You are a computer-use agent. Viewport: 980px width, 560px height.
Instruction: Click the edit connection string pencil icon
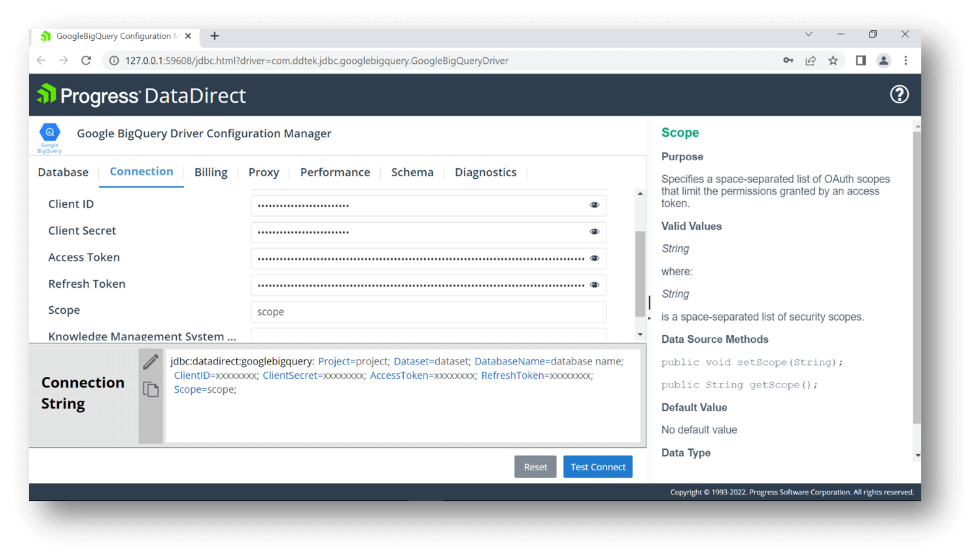click(x=151, y=361)
